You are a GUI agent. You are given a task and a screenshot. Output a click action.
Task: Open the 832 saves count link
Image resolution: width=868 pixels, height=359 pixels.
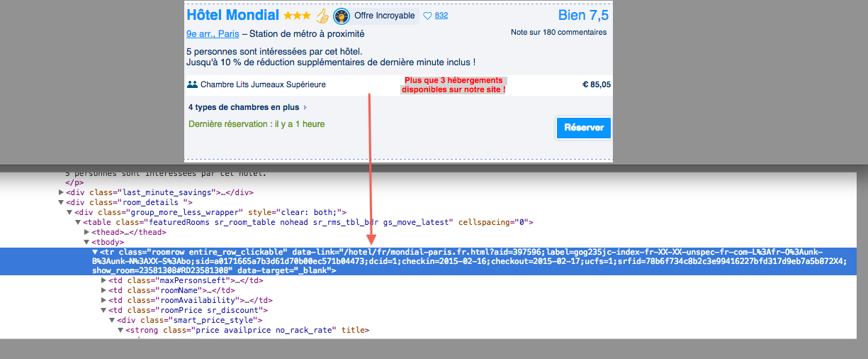[441, 16]
